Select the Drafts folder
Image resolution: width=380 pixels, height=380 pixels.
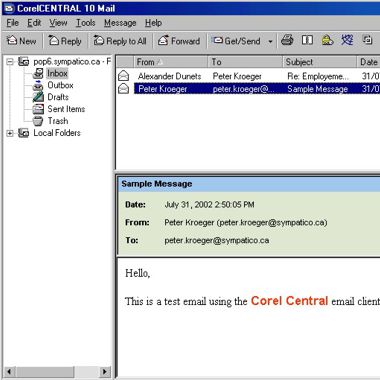pyautogui.click(x=58, y=97)
